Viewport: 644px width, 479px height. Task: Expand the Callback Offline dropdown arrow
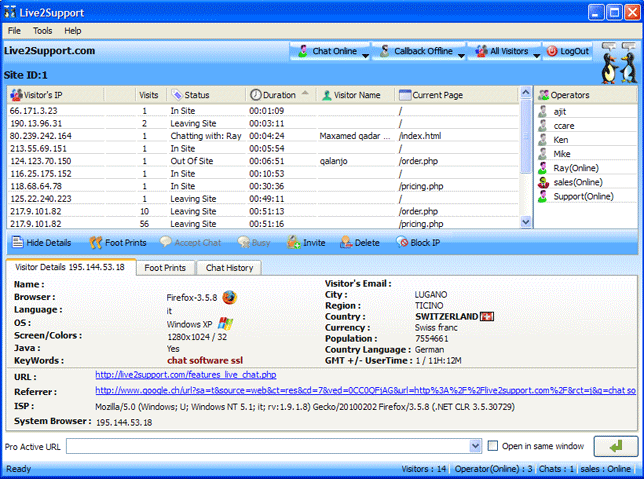[461, 56]
